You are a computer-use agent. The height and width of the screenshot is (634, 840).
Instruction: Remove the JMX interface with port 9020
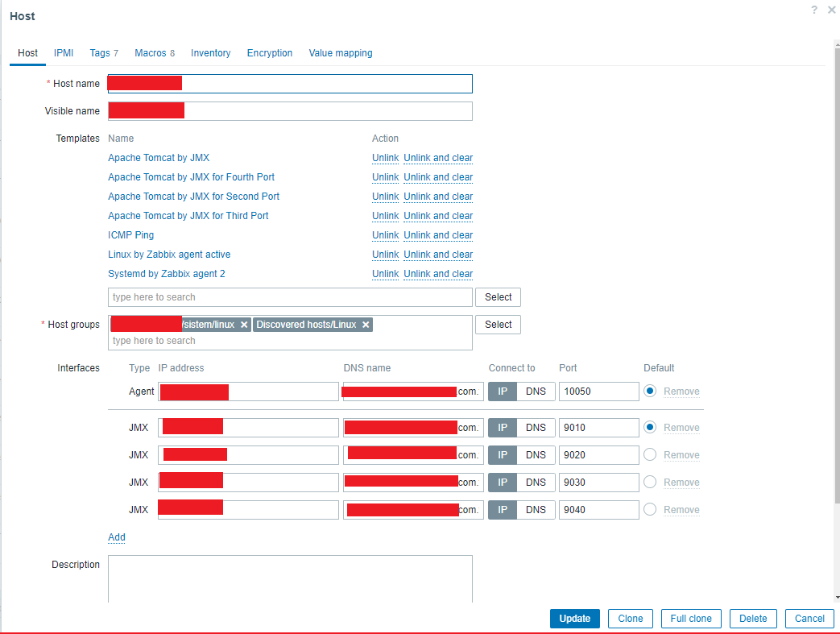[x=681, y=455]
